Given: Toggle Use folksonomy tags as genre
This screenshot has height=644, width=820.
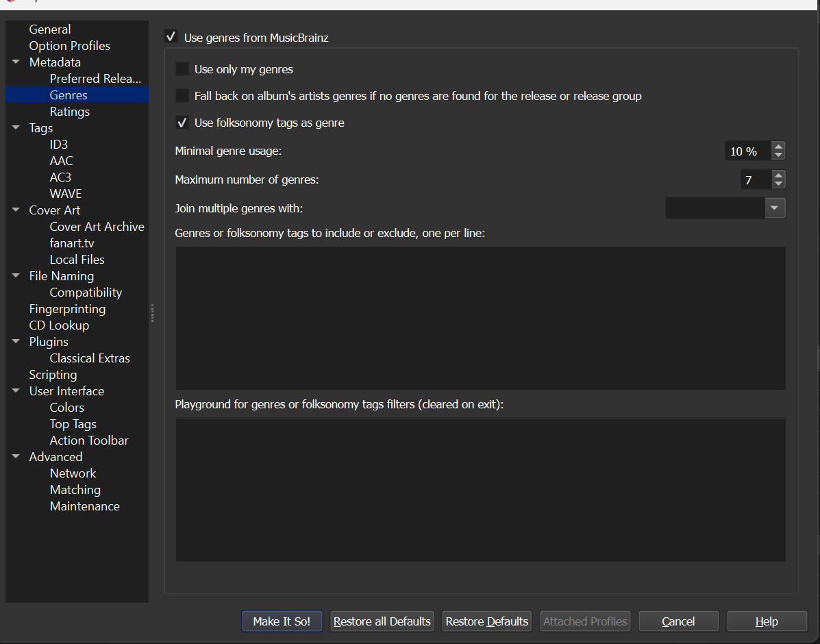Looking at the screenshot, I should point(182,123).
